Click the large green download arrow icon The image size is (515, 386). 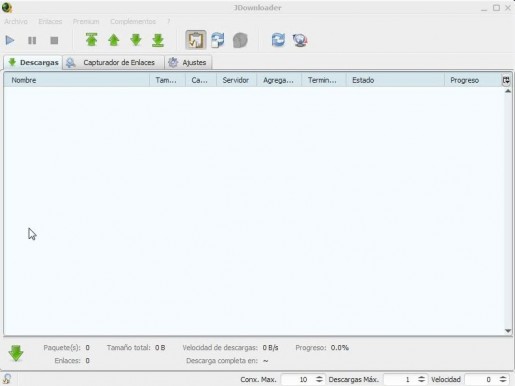[x=16, y=353]
